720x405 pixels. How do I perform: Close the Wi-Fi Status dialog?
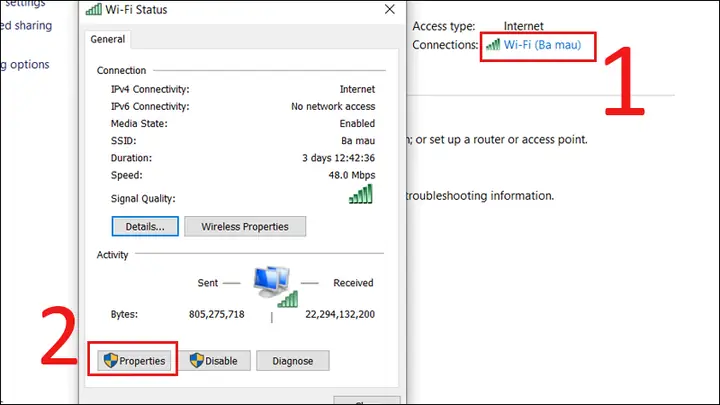[x=389, y=9]
